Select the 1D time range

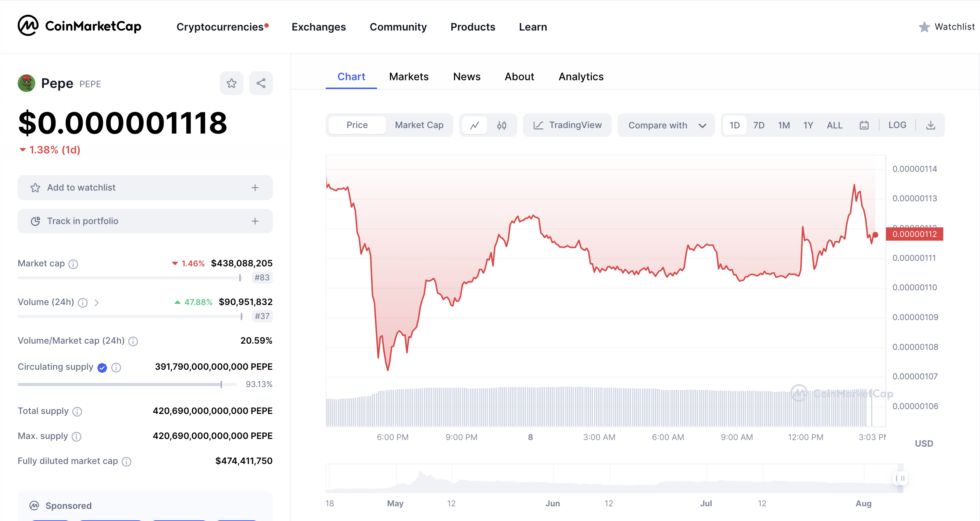click(x=734, y=125)
